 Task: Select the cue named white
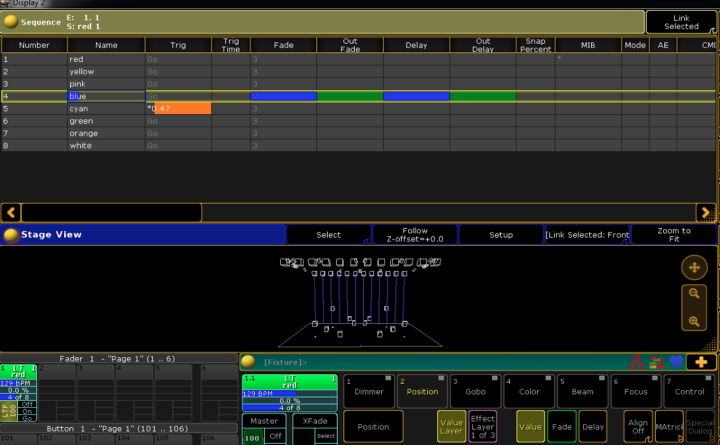click(x=106, y=146)
